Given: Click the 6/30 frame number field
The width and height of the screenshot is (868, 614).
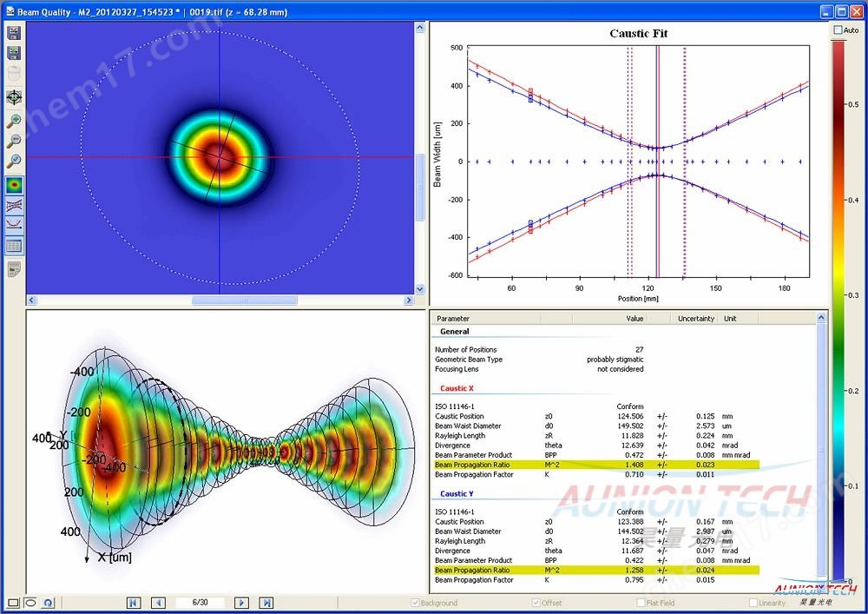Looking at the screenshot, I should [x=200, y=603].
